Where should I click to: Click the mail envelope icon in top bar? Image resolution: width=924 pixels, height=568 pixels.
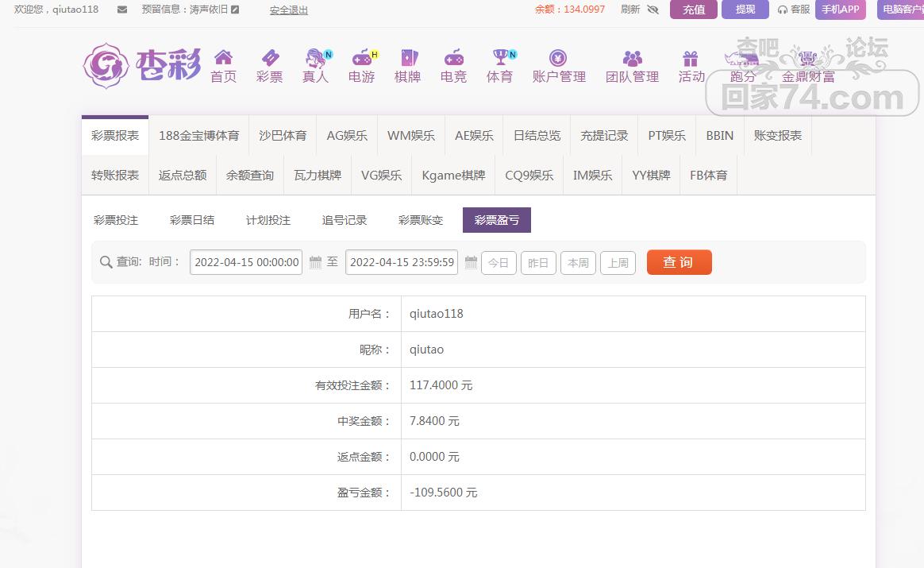(x=122, y=10)
